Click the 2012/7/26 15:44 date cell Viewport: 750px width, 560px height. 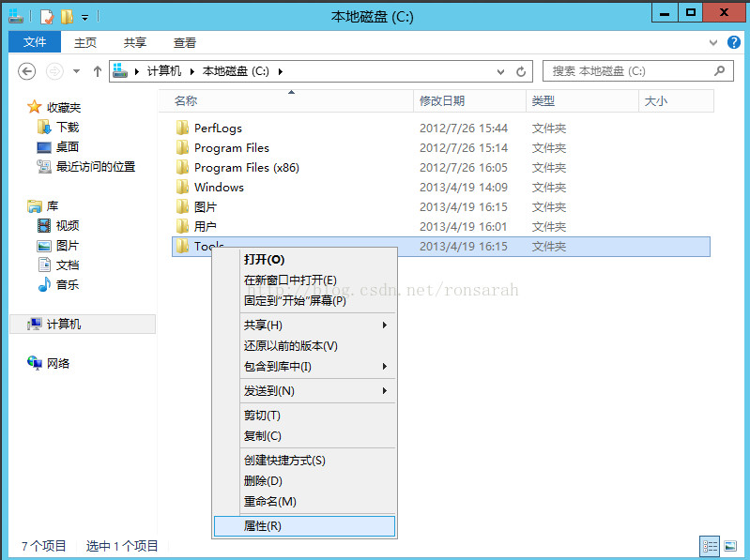[464, 129]
